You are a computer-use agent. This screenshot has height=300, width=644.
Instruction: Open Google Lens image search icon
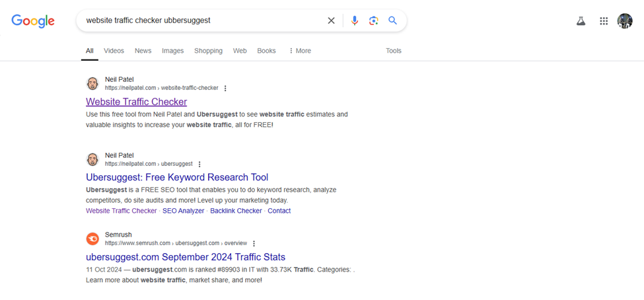point(373,20)
